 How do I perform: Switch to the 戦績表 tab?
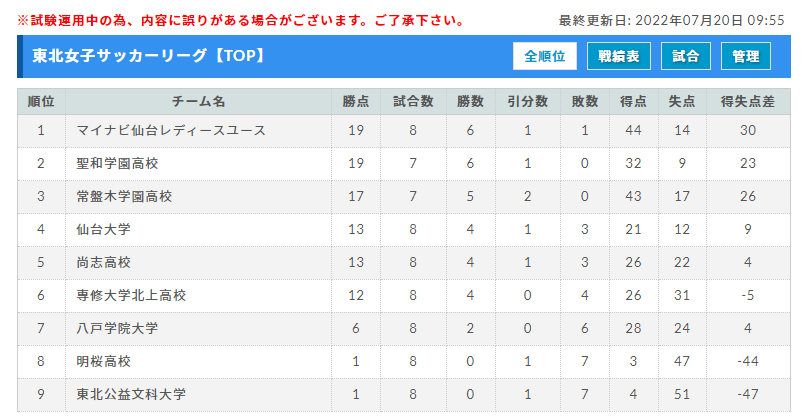coord(619,56)
